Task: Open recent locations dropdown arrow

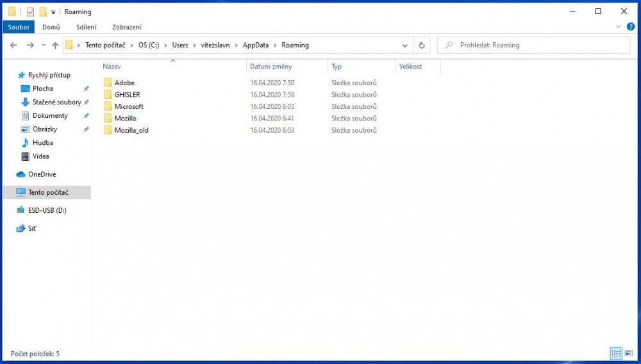Action: tap(44, 45)
